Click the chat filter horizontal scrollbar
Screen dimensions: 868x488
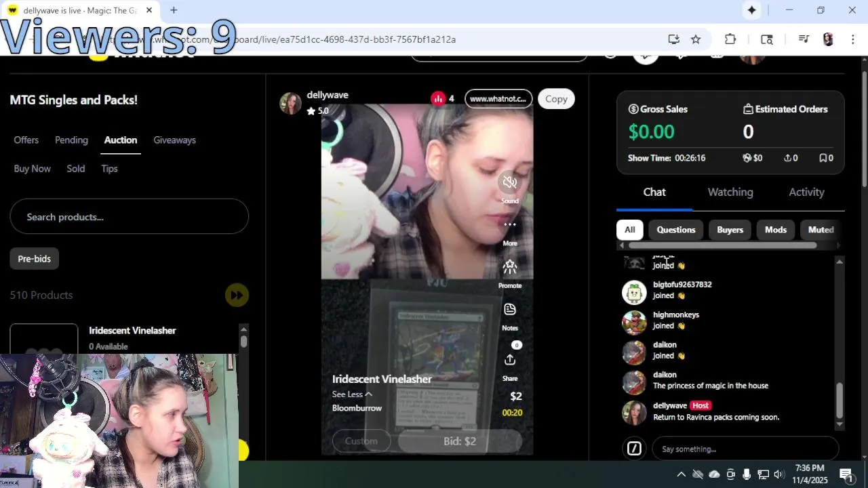(721, 245)
